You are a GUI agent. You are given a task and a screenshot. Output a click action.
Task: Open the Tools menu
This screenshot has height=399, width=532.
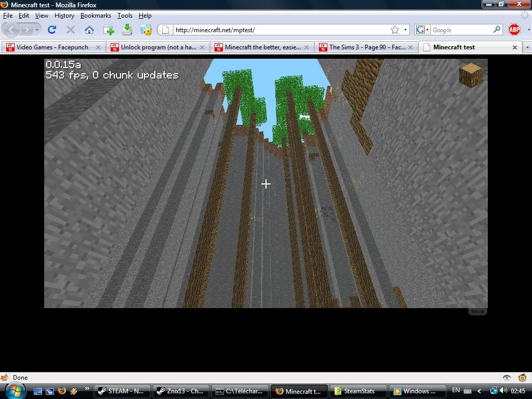pos(125,16)
